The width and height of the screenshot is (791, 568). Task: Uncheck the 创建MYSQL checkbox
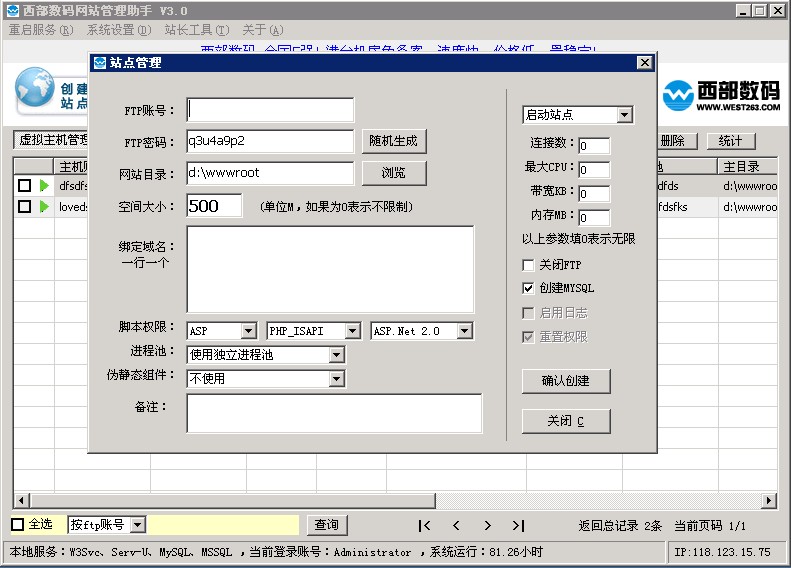point(528,288)
